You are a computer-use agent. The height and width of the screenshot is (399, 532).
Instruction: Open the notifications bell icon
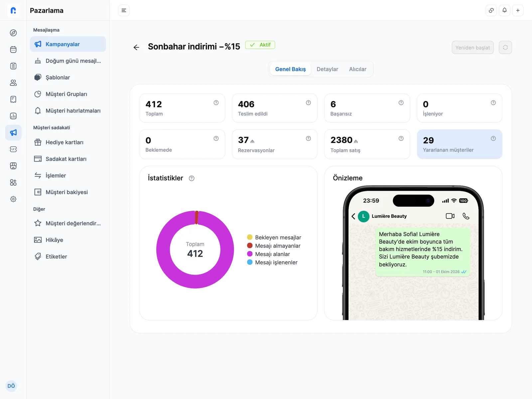504,10
